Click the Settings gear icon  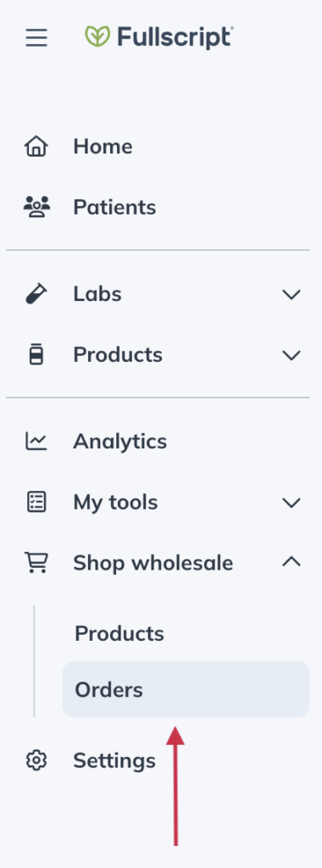point(36,760)
